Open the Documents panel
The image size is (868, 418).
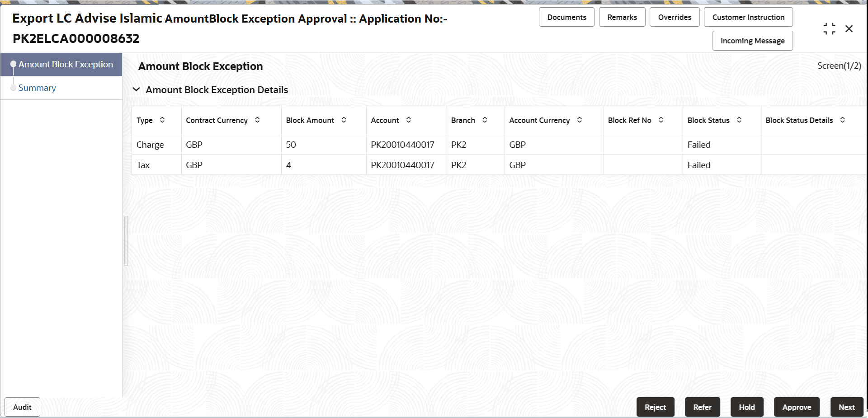pos(566,17)
